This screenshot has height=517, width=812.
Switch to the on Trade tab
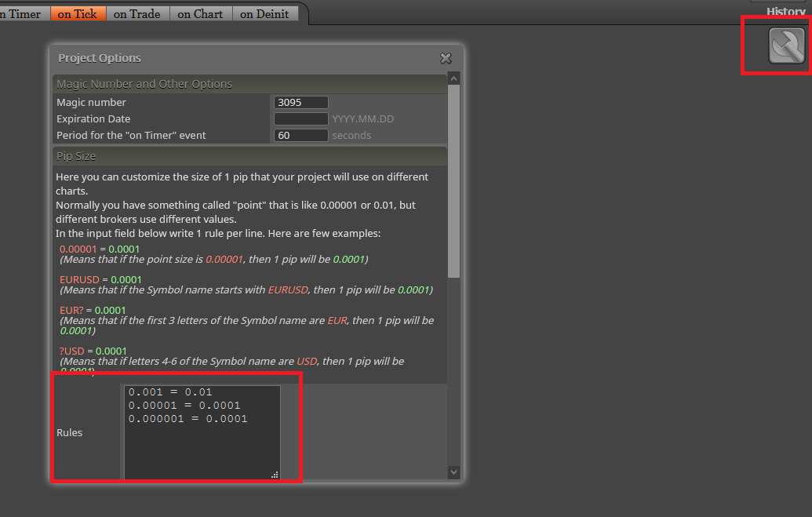[x=137, y=14]
